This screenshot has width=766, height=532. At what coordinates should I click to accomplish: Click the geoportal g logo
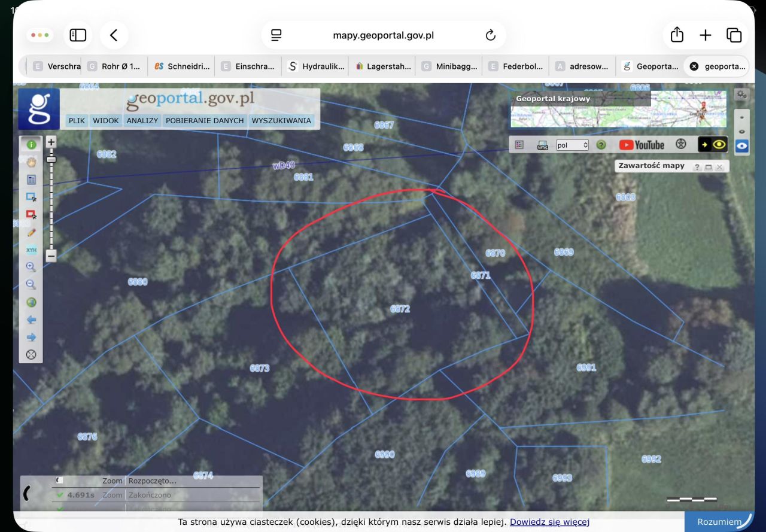[x=39, y=109]
